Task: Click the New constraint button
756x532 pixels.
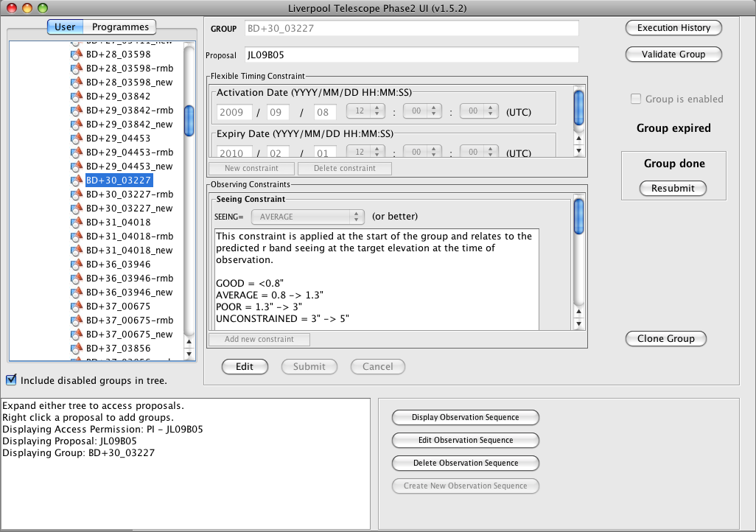Action: click(x=251, y=168)
